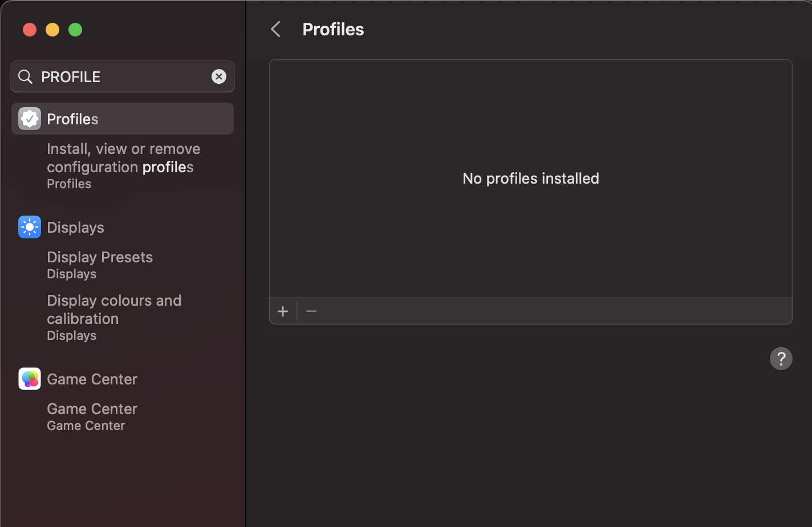Click the green full-screen window button
The width and height of the screenshot is (812, 527).
tap(75, 30)
